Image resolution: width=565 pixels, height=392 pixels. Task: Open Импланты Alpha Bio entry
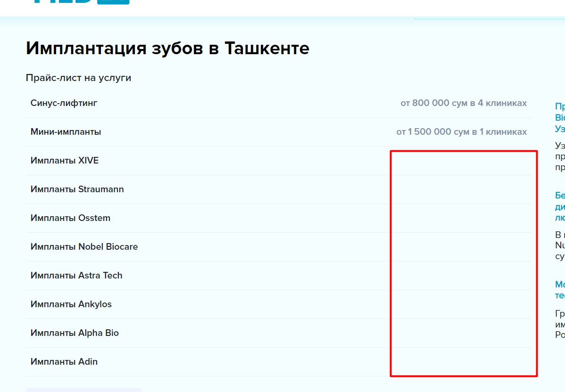[279, 334]
